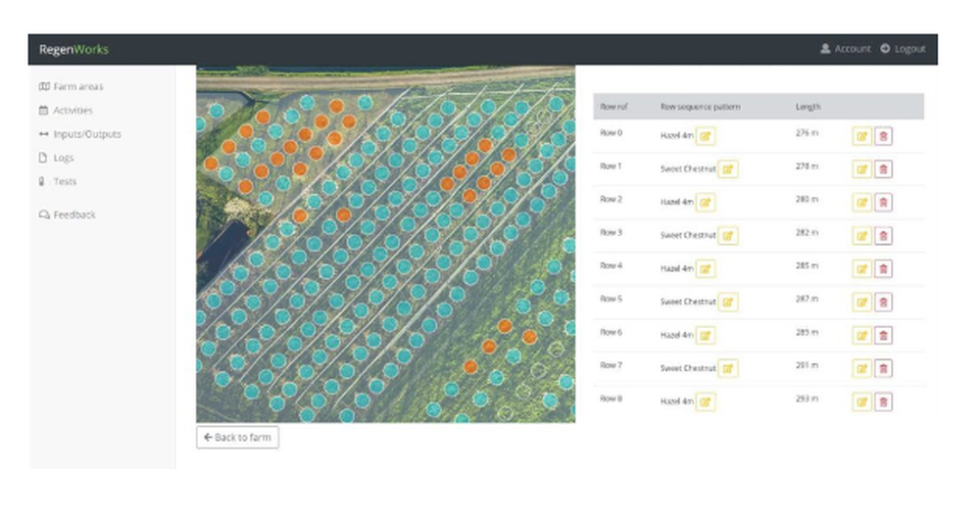Edit the Row 4 Hazel 4m pattern
The width and height of the screenshot is (980, 517).
point(705,269)
